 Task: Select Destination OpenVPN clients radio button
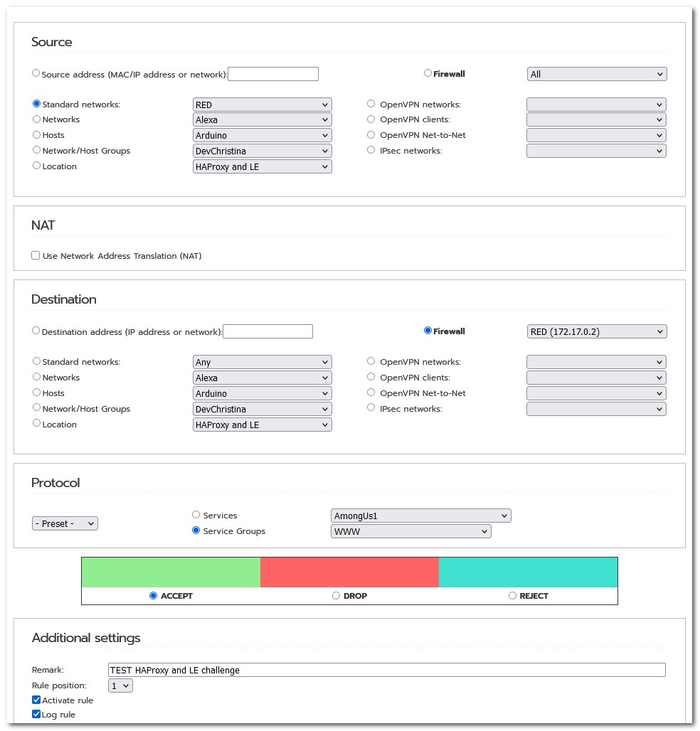(x=371, y=377)
